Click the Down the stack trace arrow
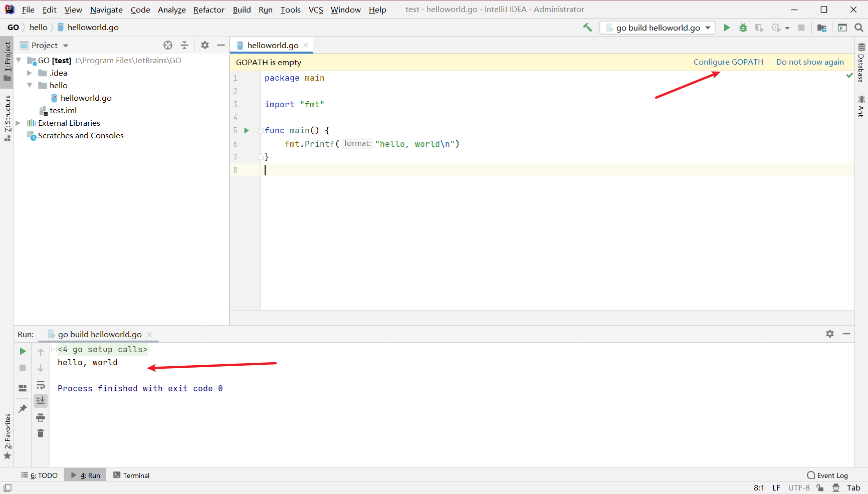868x494 pixels. point(41,368)
